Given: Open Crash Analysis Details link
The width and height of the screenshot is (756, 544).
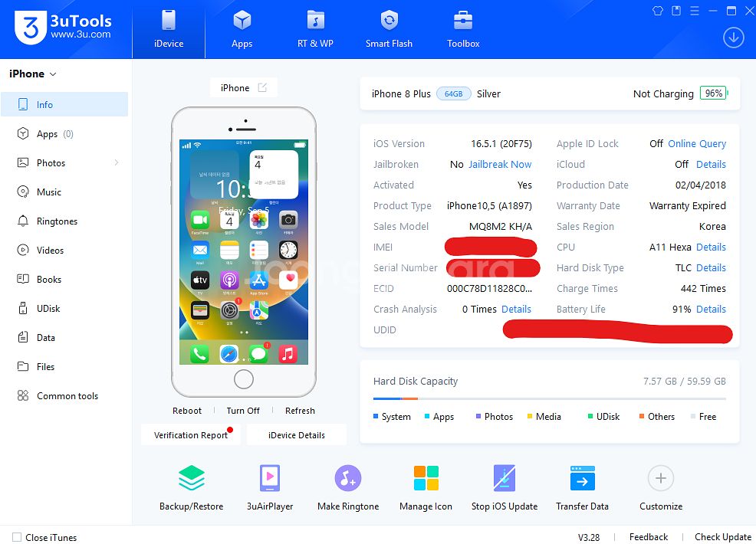Looking at the screenshot, I should pyautogui.click(x=516, y=310).
